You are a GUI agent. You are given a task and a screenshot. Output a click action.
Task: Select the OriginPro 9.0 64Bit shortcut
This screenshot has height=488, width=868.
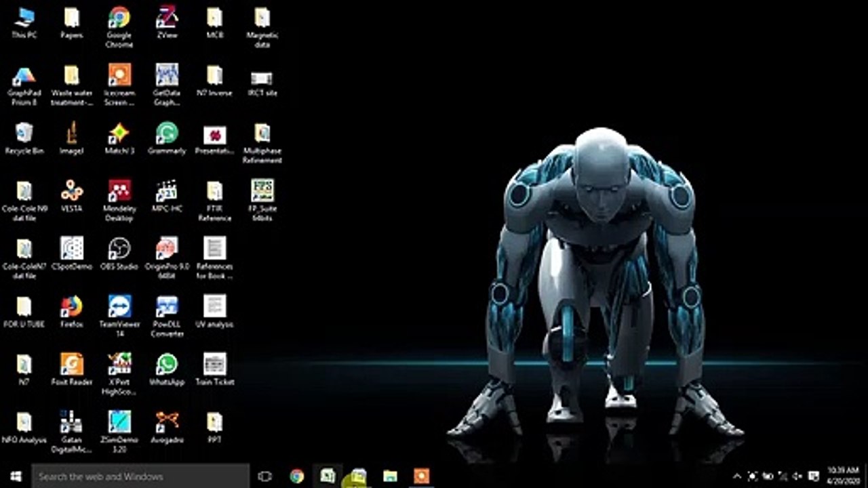point(167,259)
